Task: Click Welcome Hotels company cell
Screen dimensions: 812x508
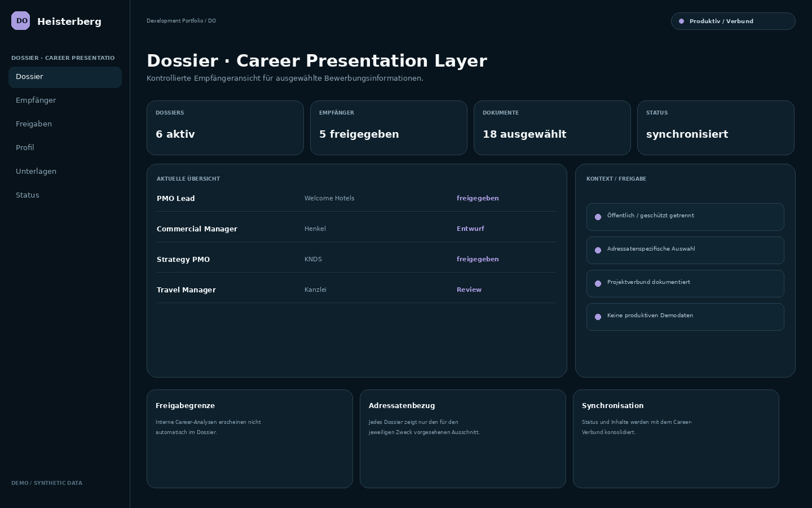Action: pos(329,199)
